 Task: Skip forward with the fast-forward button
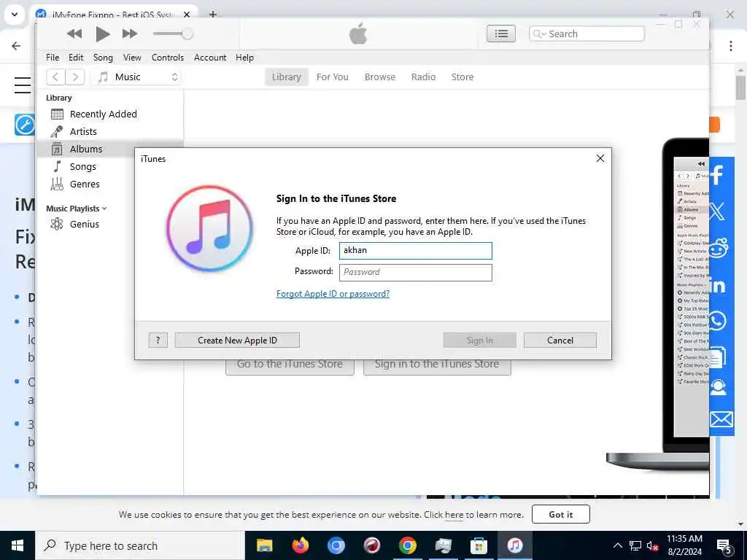point(130,34)
